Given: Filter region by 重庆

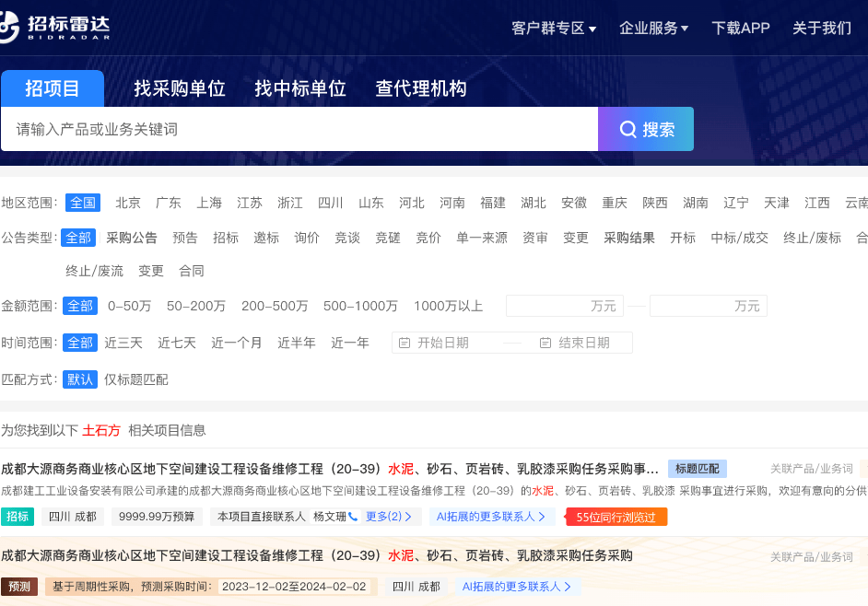Looking at the screenshot, I should pos(615,204).
